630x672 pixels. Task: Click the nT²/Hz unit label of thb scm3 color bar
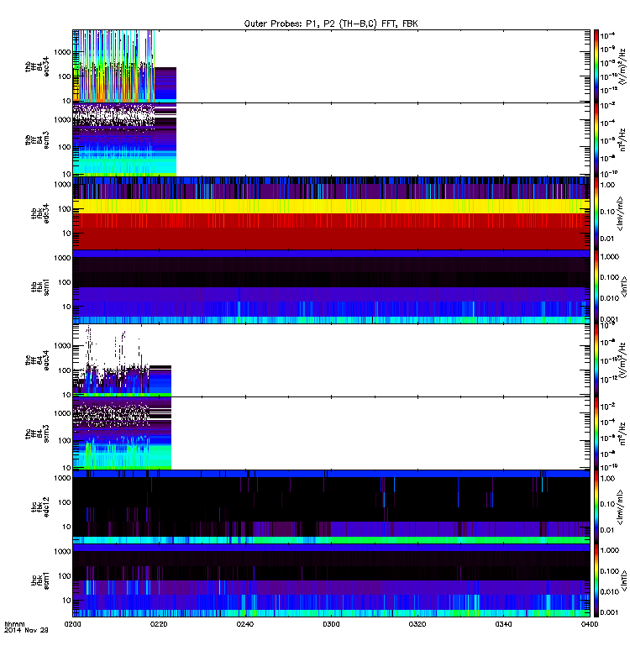[622, 139]
